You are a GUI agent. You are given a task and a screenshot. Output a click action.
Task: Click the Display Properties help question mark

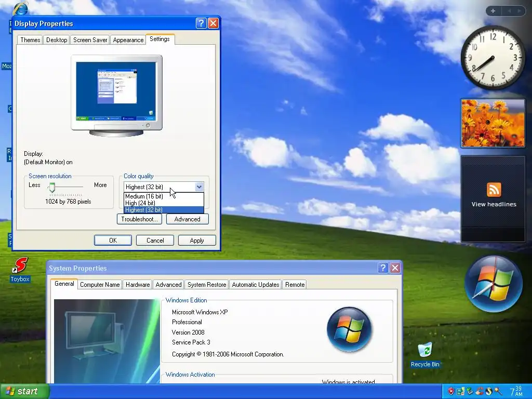coord(201,23)
